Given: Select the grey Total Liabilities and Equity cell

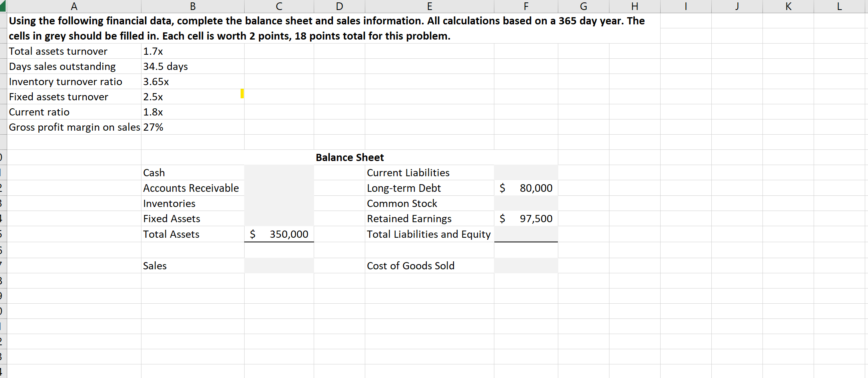Looking at the screenshot, I should 526,234.
